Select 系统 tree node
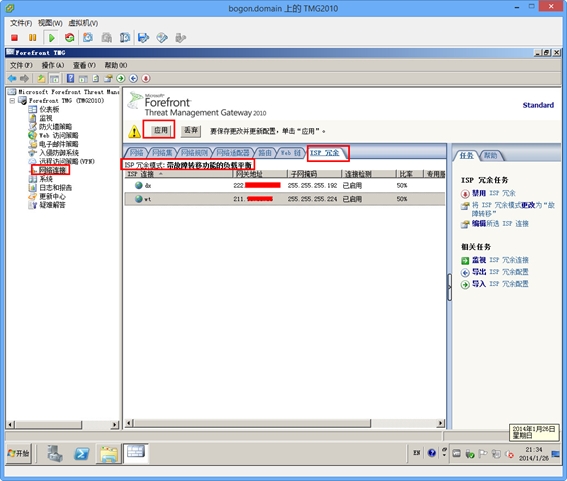 pyautogui.click(x=46, y=179)
